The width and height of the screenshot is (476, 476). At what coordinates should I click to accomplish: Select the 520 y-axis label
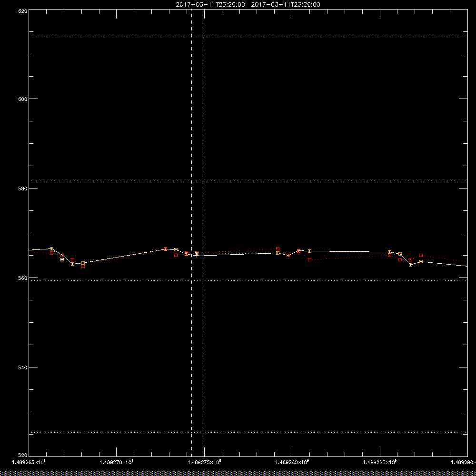point(23,455)
